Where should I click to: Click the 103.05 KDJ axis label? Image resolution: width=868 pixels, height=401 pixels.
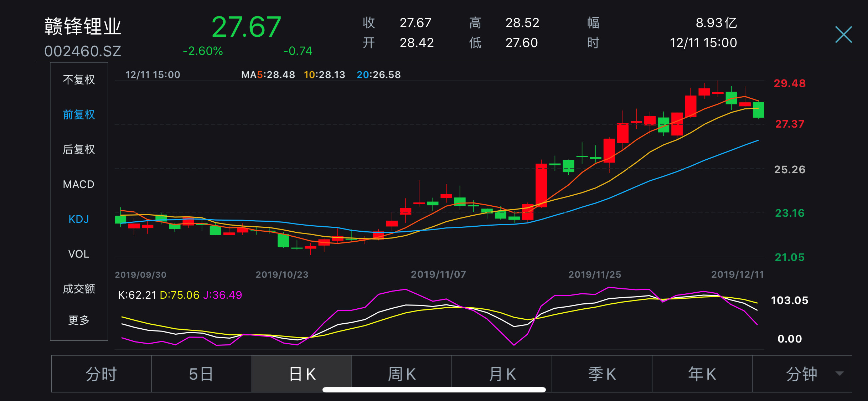point(790,300)
